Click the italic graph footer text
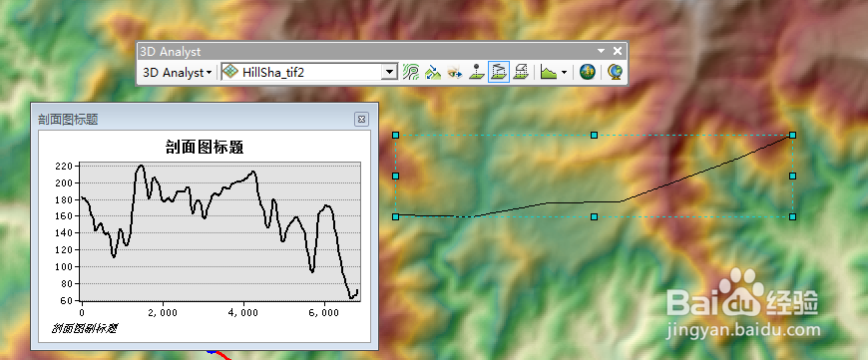 point(84,328)
